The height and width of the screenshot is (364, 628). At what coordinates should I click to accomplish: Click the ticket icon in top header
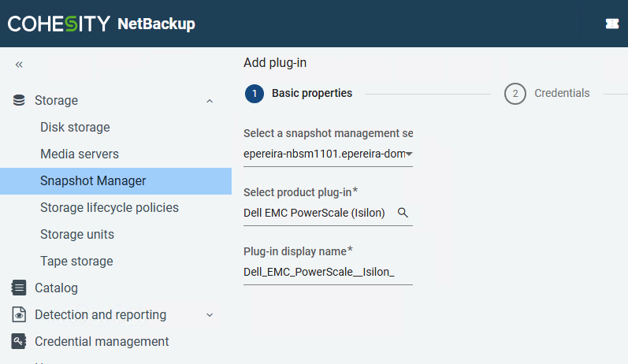point(611,24)
